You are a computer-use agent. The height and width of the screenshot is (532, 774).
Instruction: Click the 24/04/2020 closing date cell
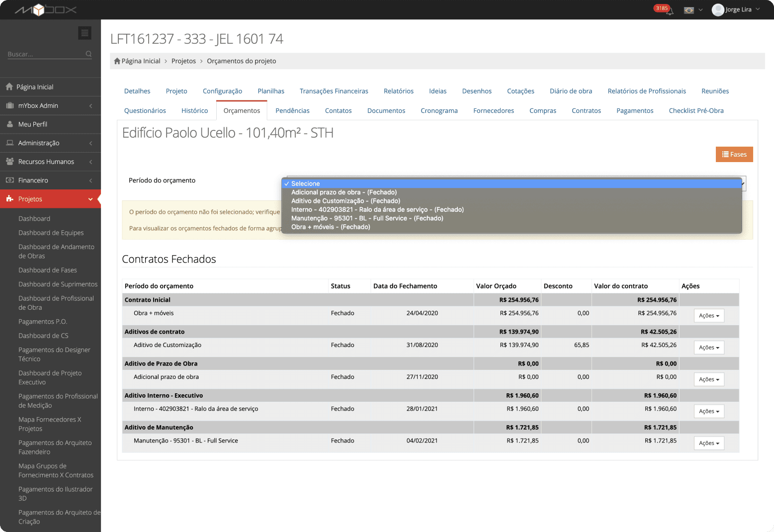tap(422, 313)
